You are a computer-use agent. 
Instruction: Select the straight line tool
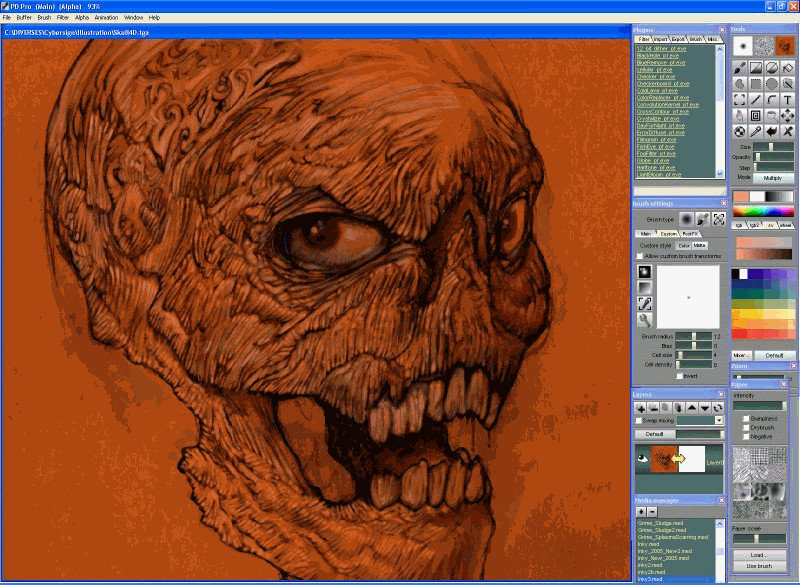click(756, 99)
